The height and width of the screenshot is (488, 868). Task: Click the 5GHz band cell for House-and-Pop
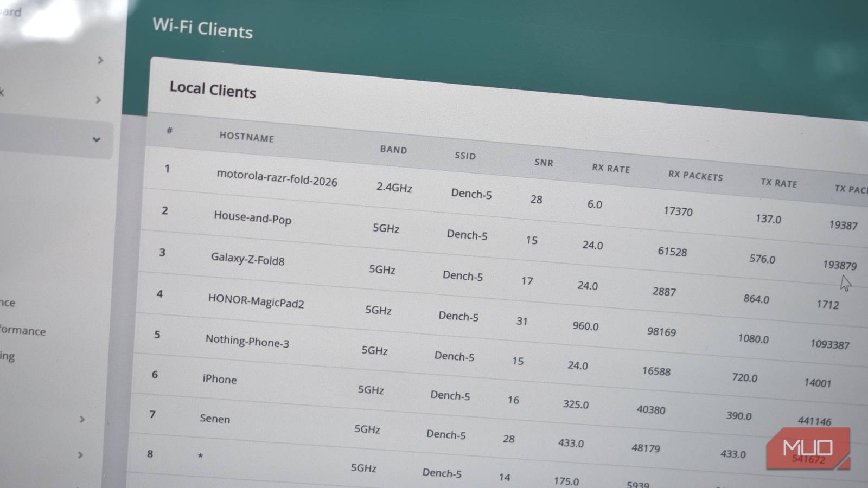[386, 228]
